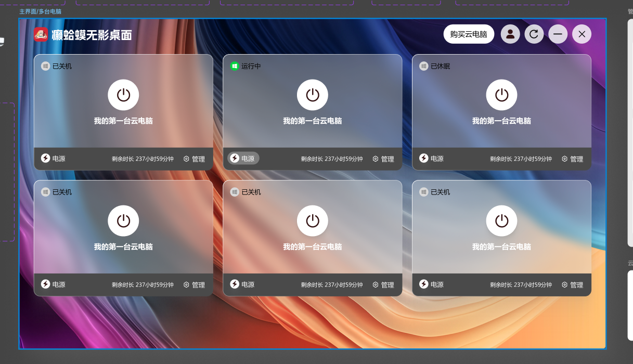The image size is (633, 364).
Task: Toggle power on the bottom-right 已关机 cloud PC
Action: pos(501,220)
